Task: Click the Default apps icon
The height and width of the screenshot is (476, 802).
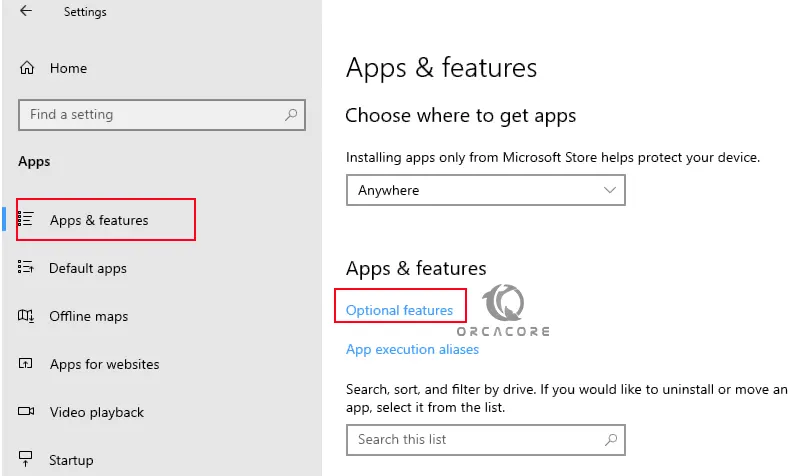Action: tap(26, 267)
